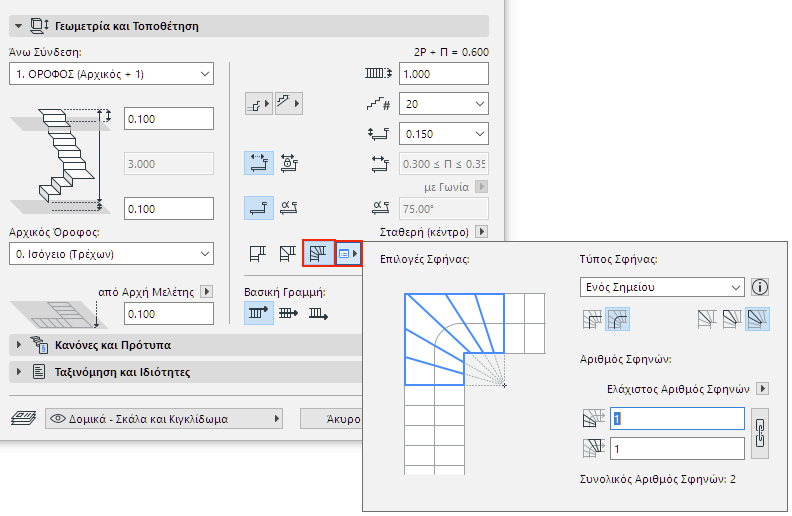Select the winder turning type icon

(x=318, y=253)
